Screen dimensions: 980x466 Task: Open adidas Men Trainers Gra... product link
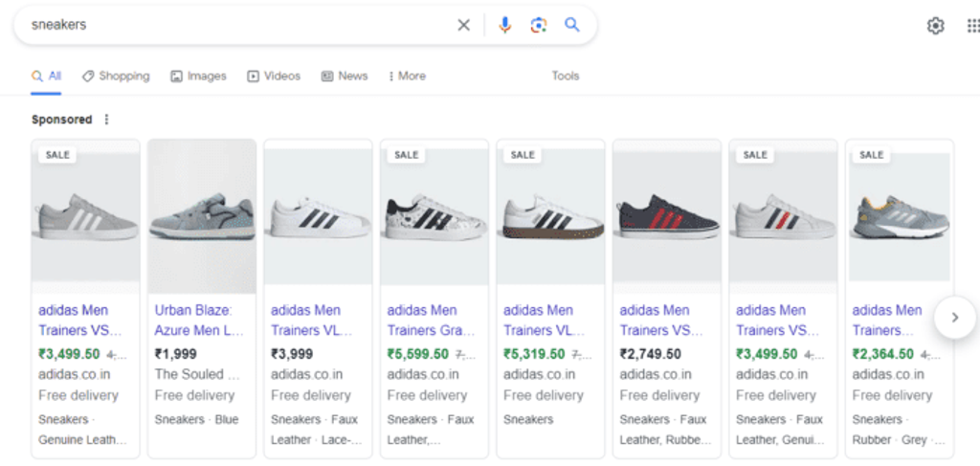click(x=432, y=320)
